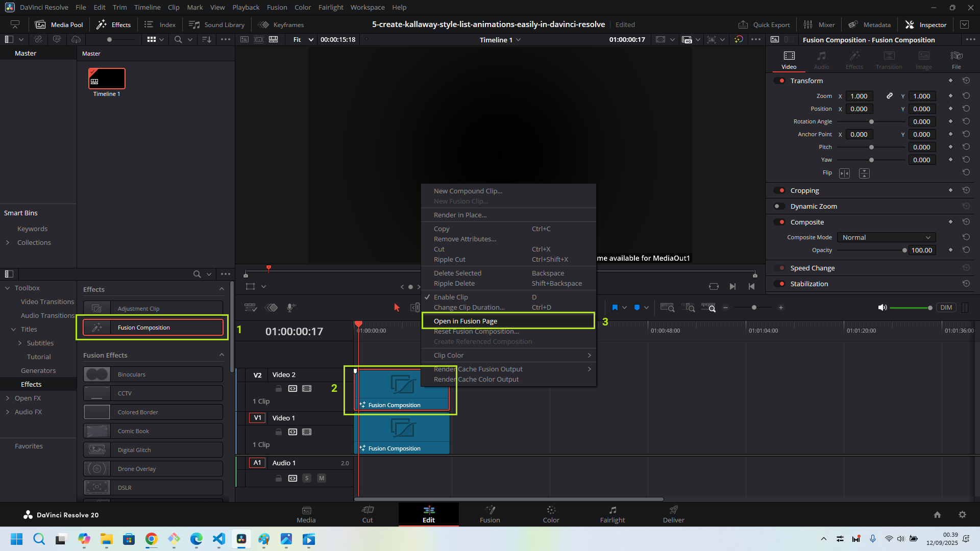Open Project Settings gear icon
The width and height of the screenshot is (980, 551).
[962, 515]
